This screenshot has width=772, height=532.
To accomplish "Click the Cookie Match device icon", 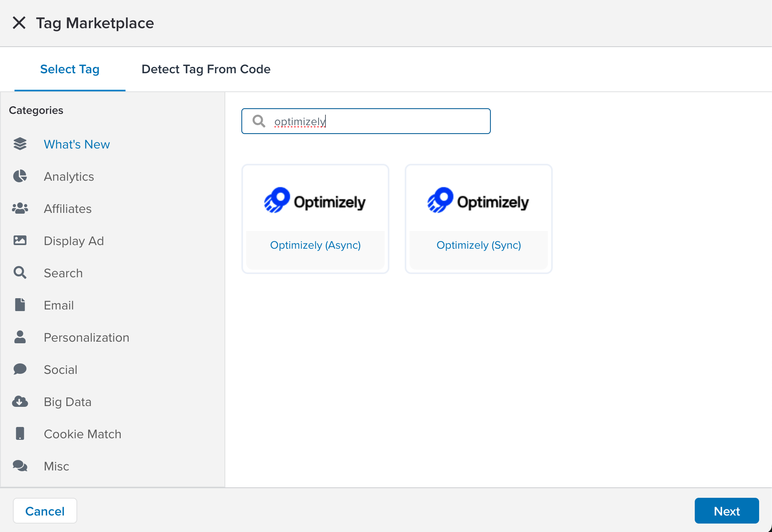I will tap(20, 434).
